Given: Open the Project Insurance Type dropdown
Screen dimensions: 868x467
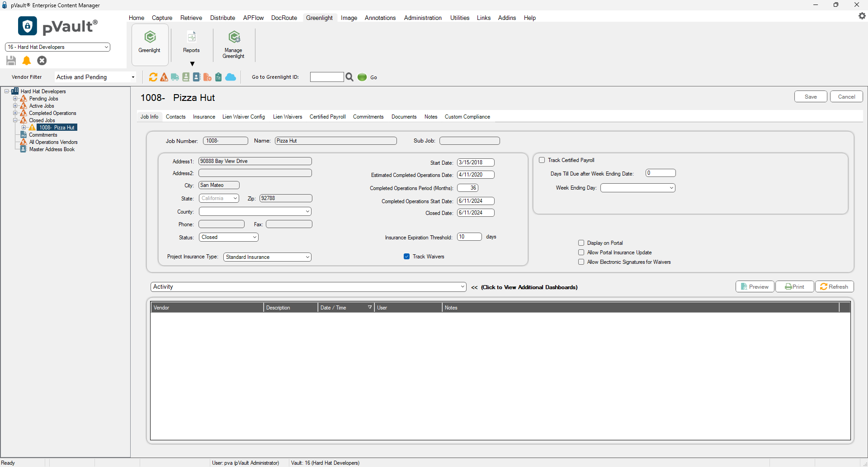Looking at the screenshot, I should [x=268, y=257].
